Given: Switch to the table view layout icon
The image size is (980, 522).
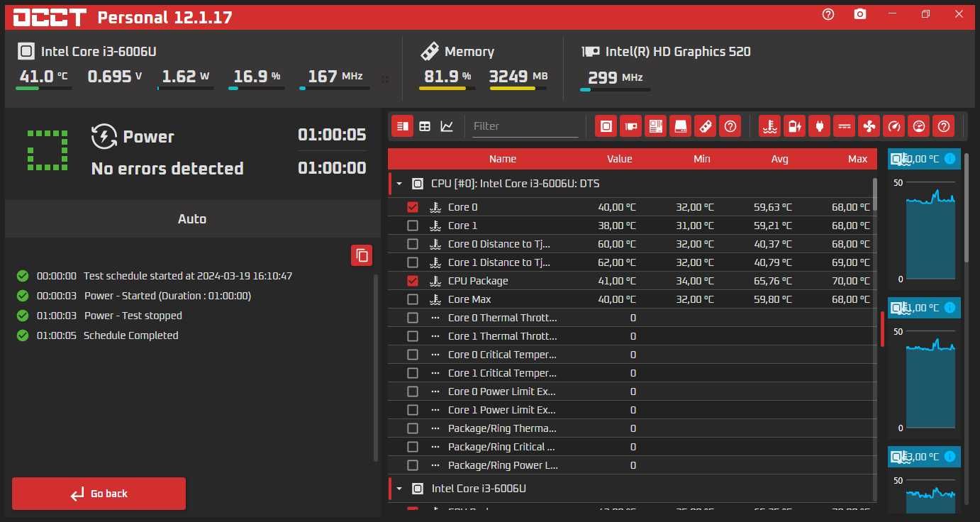Looking at the screenshot, I should pyautogui.click(x=425, y=126).
